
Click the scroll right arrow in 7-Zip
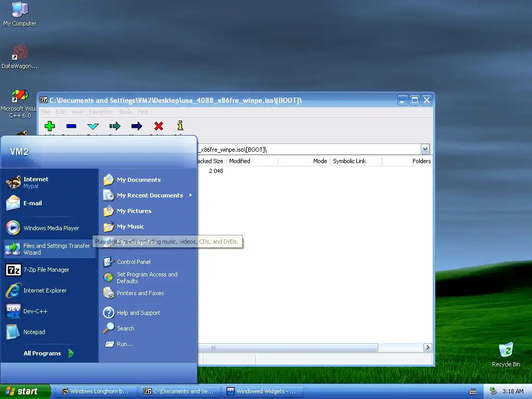pos(428,348)
